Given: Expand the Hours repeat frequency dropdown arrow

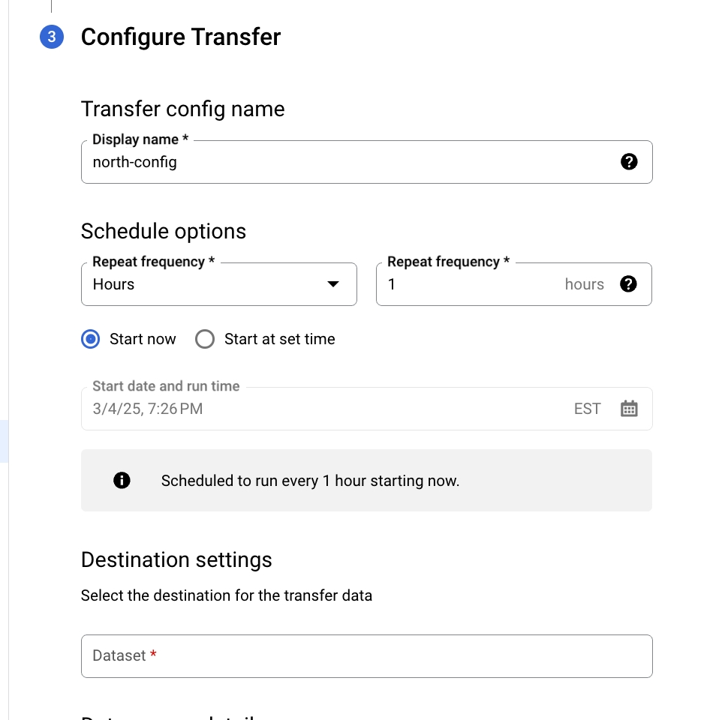Looking at the screenshot, I should (333, 284).
